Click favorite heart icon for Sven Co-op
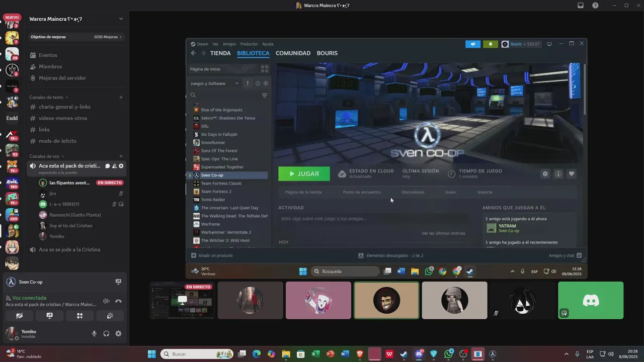 [572, 173]
